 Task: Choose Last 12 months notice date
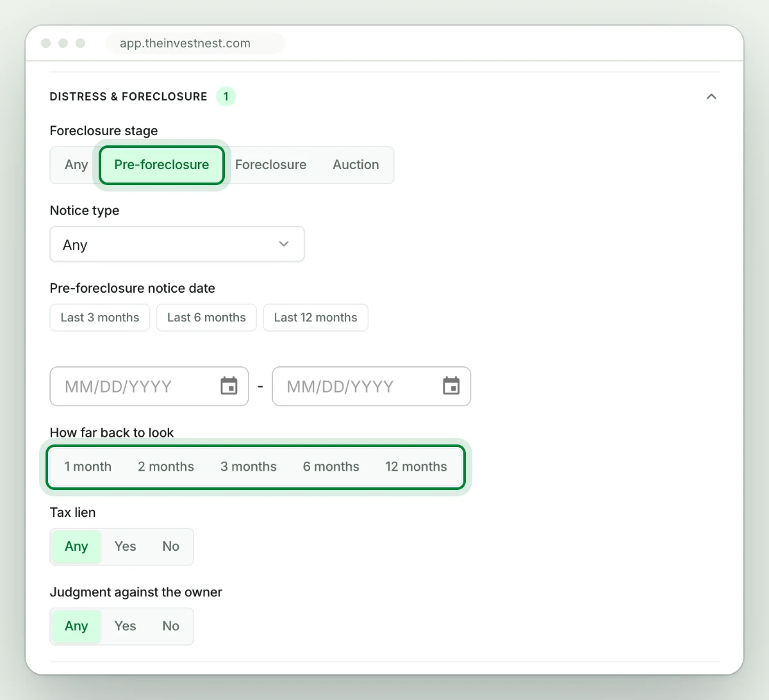pyautogui.click(x=315, y=318)
